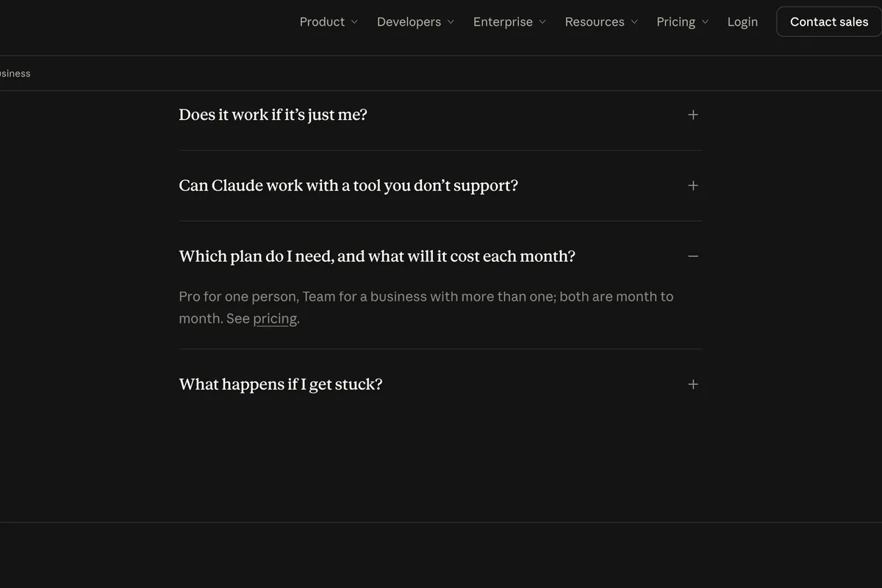Collapse 'Which plan do I need' minus icon
The height and width of the screenshot is (588, 882).
point(693,256)
